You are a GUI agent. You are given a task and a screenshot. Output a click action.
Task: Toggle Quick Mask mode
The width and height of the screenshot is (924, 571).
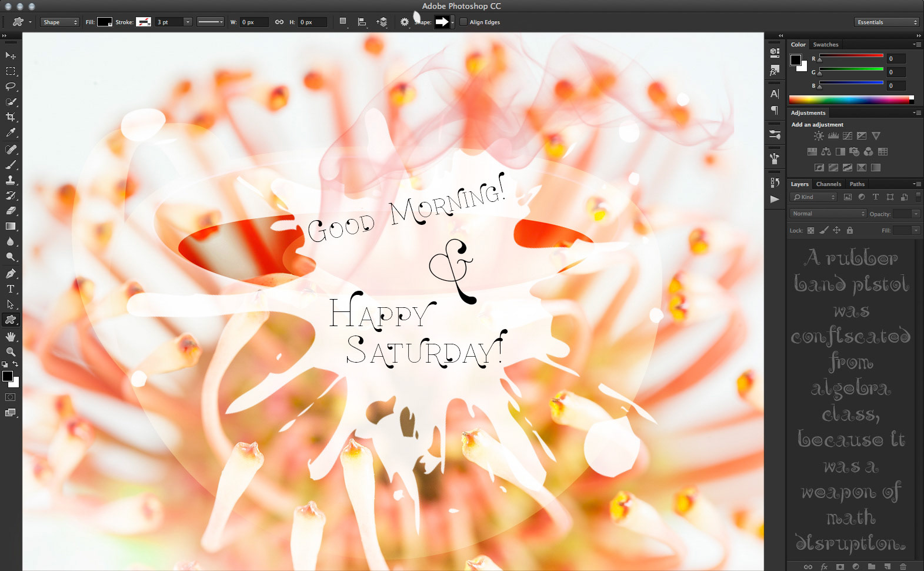[11, 397]
